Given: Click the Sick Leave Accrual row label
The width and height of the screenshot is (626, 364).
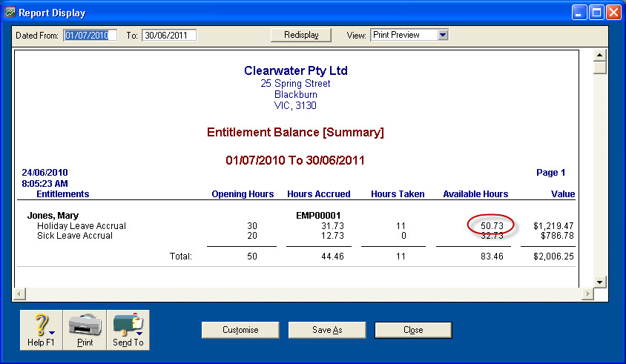Looking at the screenshot, I should [75, 236].
